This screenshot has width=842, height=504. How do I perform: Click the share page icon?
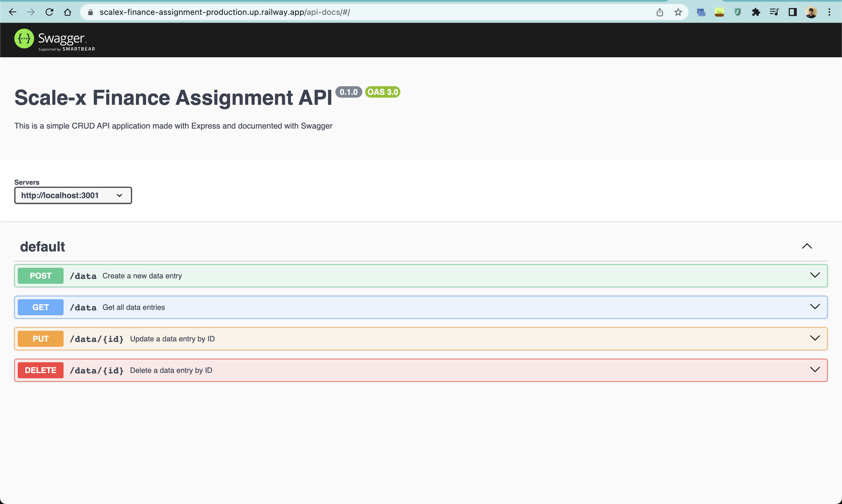coord(660,12)
